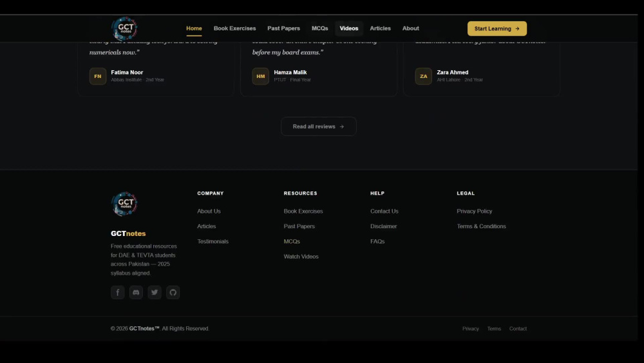This screenshot has height=363, width=644.
Task: Open the FAQs footer link
Action: click(377, 242)
